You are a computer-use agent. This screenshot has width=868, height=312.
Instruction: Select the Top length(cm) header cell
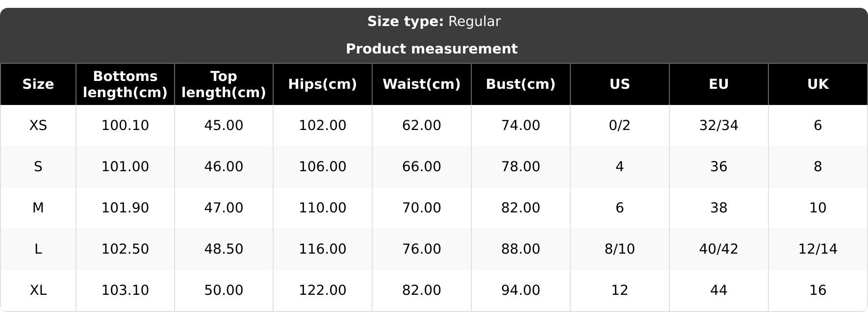coord(224,84)
